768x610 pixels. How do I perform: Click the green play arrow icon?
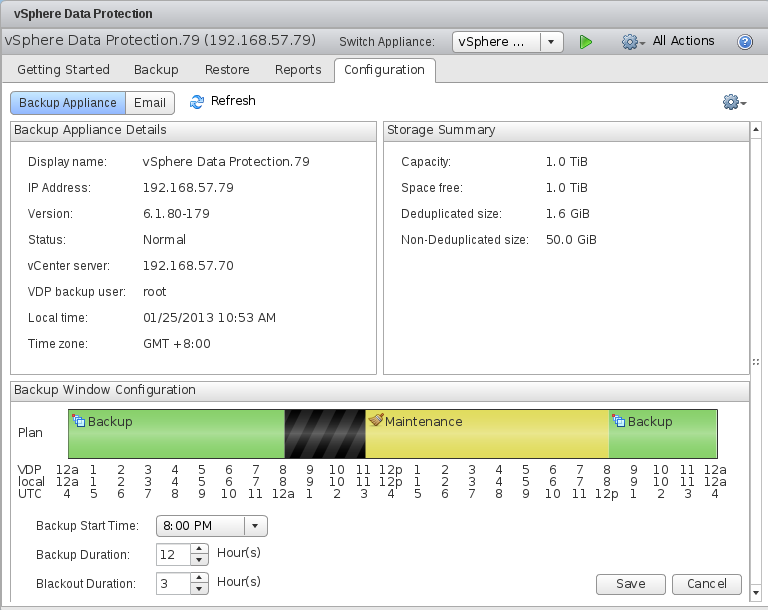click(585, 42)
